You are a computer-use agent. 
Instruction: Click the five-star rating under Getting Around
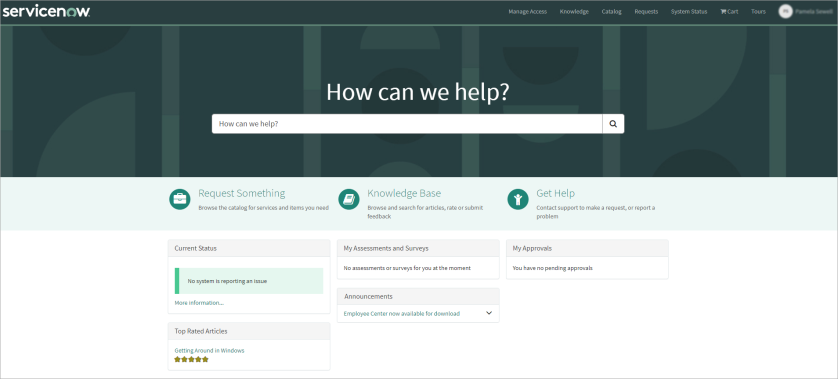pyautogui.click(x=191, y=359)
